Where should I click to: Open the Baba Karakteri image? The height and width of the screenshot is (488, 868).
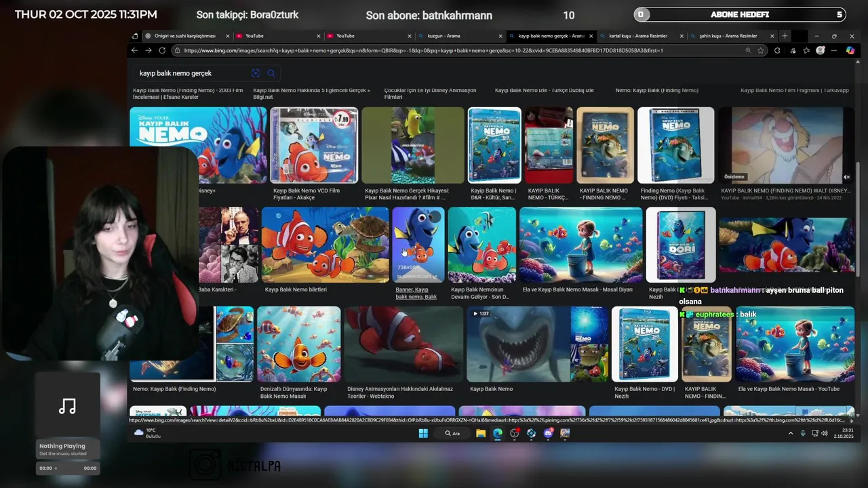click(x=229, y=245)
